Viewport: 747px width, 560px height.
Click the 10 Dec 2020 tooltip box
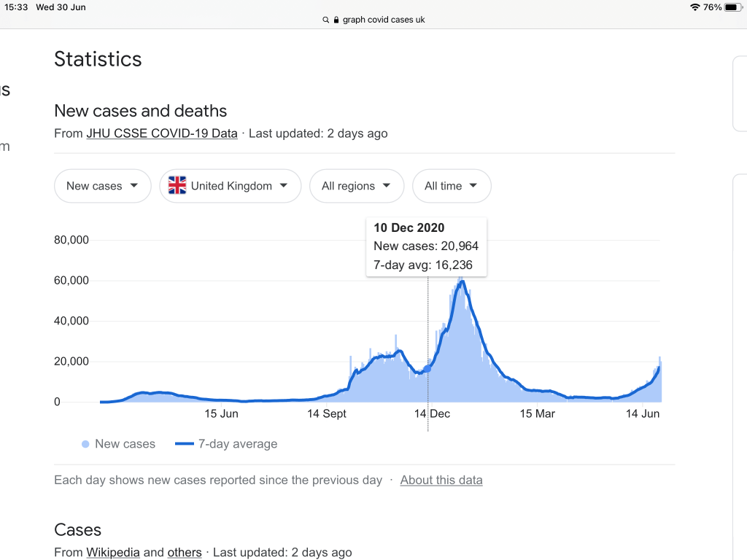click(x=426, y=246)
